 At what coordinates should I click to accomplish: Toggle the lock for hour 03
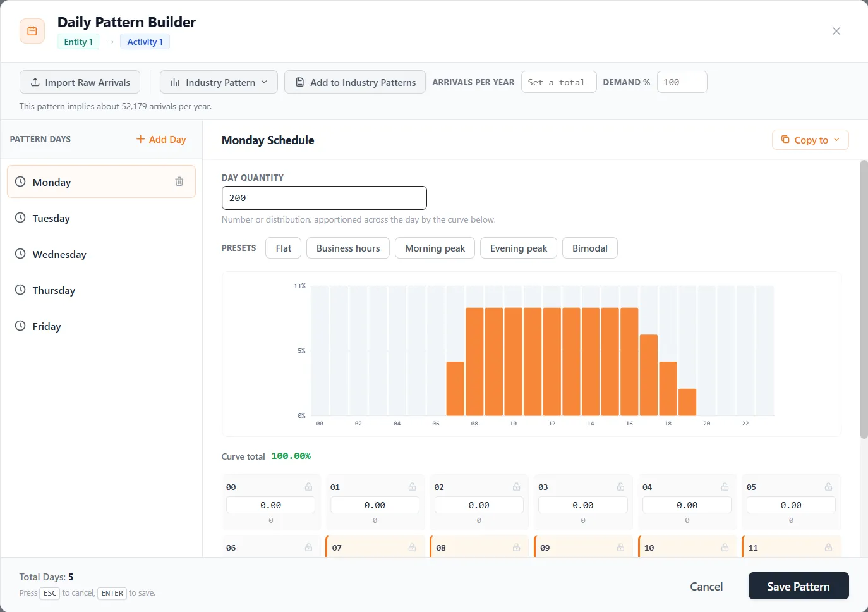click(620, 487)
